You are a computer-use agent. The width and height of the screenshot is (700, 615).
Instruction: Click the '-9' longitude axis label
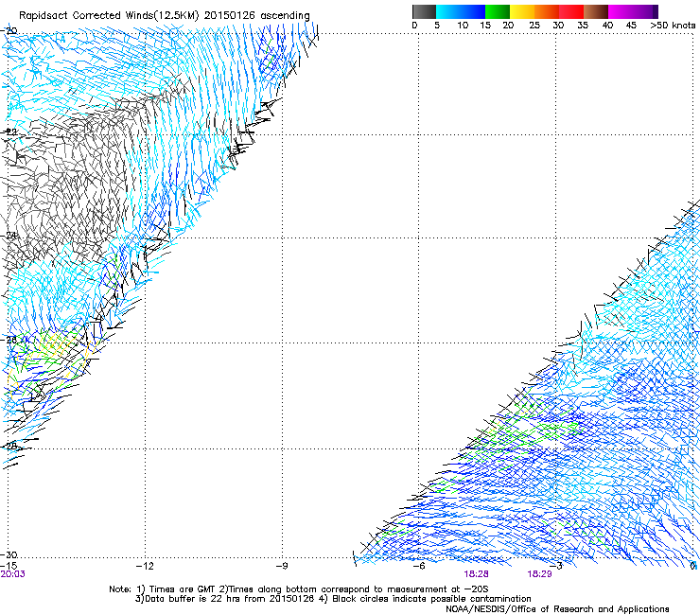click(282, 566)
